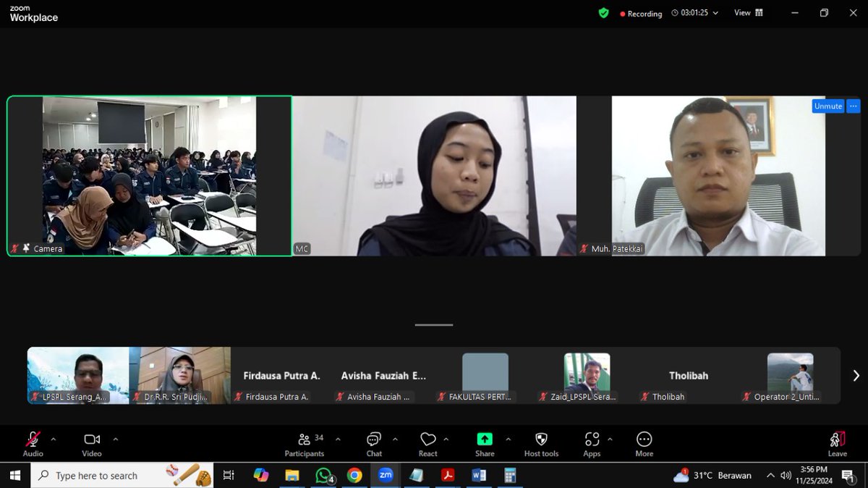Open the three-dot menu on Patekkai's video
The image size is (868, 488).
(854, 106)
